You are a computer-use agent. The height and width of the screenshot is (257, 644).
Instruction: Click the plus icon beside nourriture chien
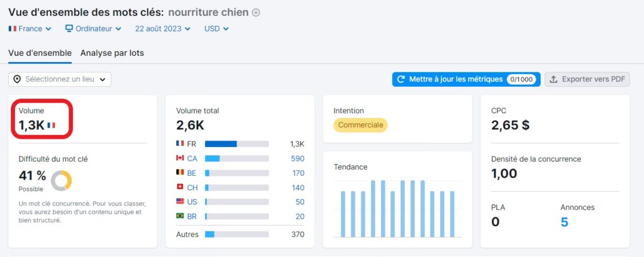click(x=256, y=13)
